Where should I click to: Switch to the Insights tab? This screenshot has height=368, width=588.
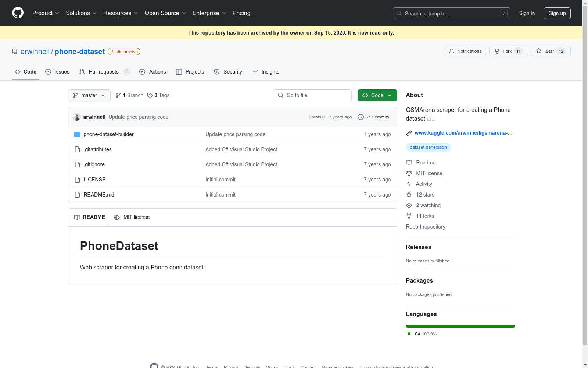(x=265, y=72)
